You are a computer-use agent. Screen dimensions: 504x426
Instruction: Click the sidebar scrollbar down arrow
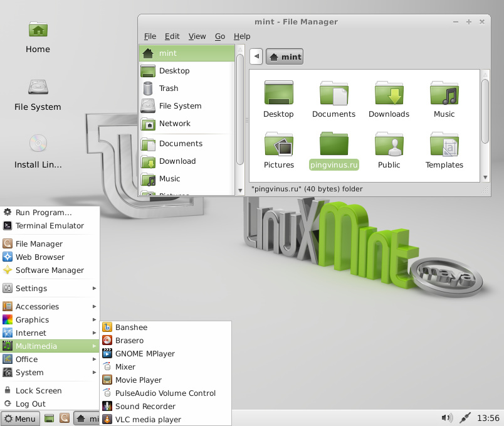tap(240, 191)
